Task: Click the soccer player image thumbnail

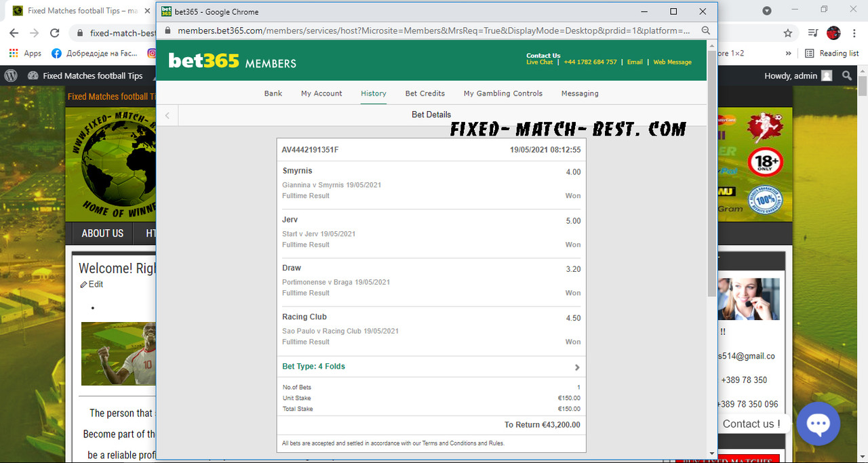Action: pyautogui.click(x=119, y=353)
